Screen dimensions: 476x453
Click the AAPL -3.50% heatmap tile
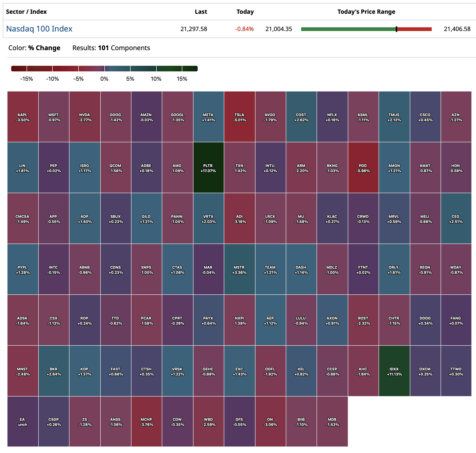(x=23, y=117)
